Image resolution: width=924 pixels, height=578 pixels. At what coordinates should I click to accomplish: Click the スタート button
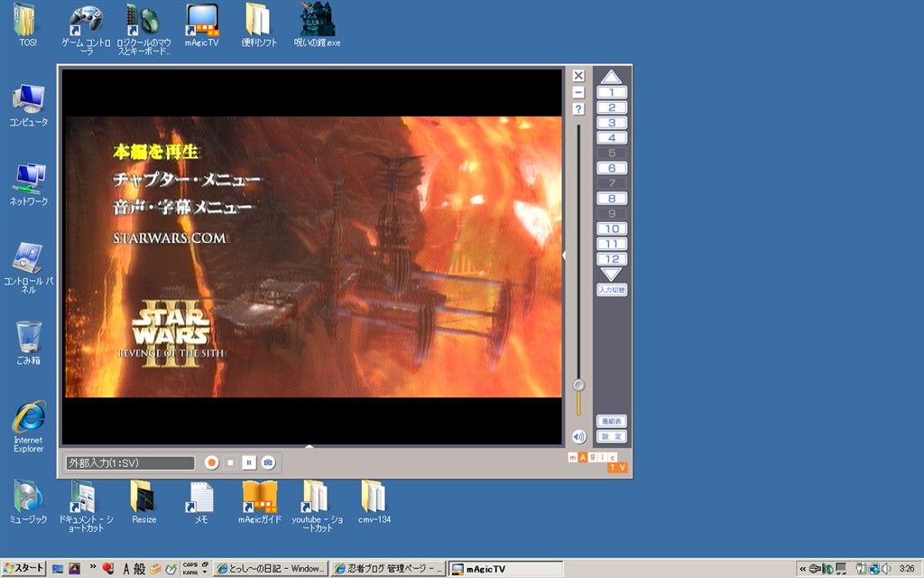point(23,569)
